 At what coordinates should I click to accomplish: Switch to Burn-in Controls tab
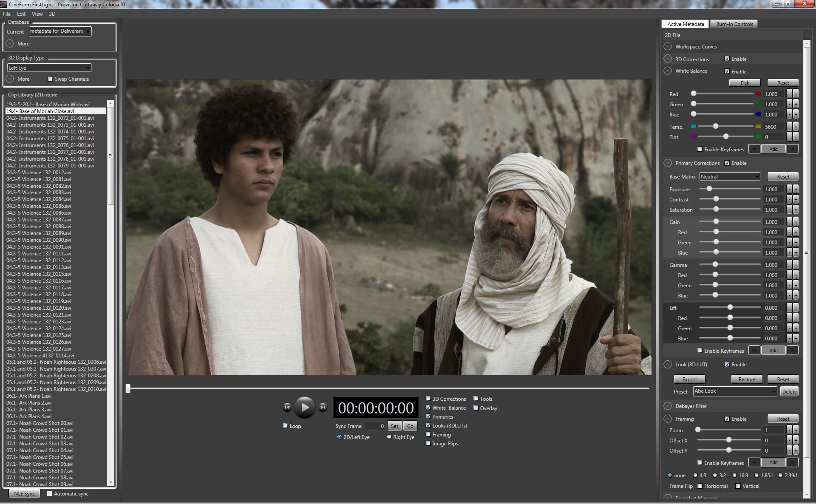pos(734,24)
